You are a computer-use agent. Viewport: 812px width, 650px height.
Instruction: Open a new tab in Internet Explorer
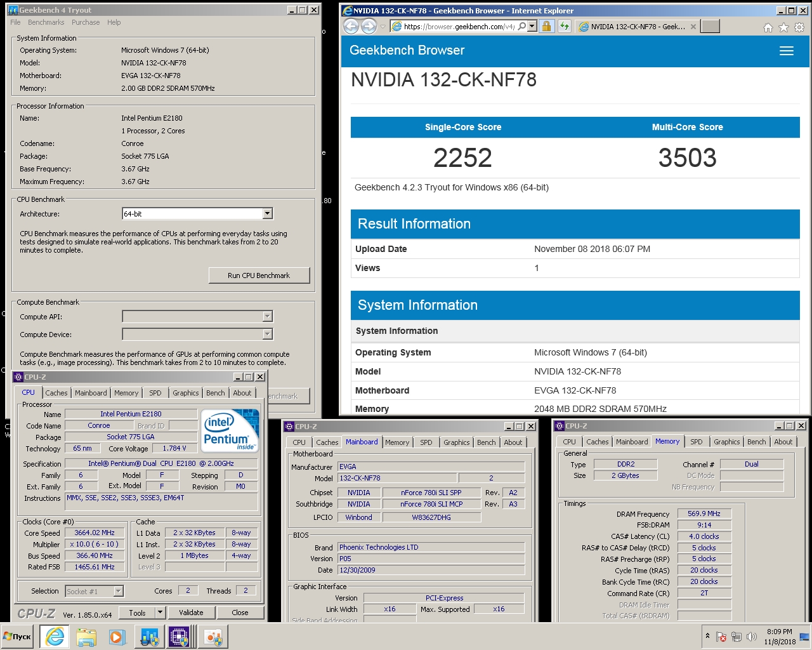pos(710,27)
